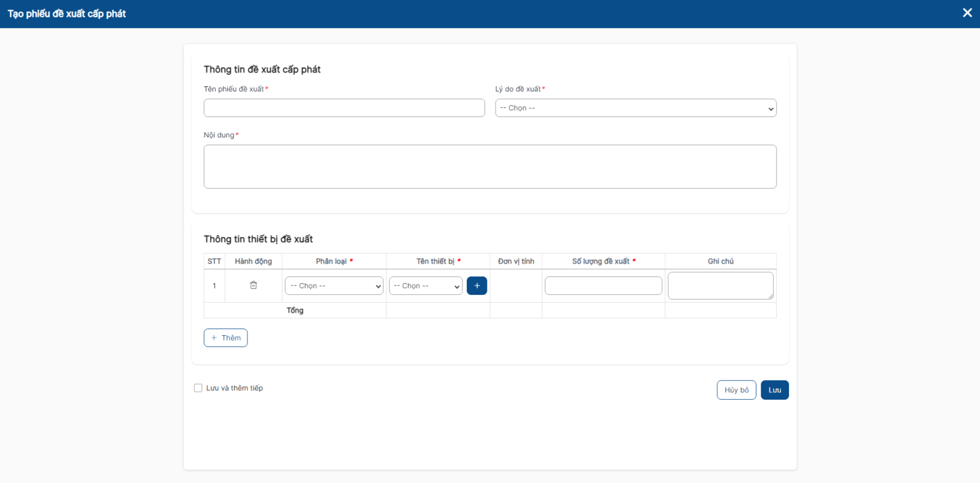The image size is (980, 483).
Task: Click the Ghi chú text area
Action: point(721,286)
